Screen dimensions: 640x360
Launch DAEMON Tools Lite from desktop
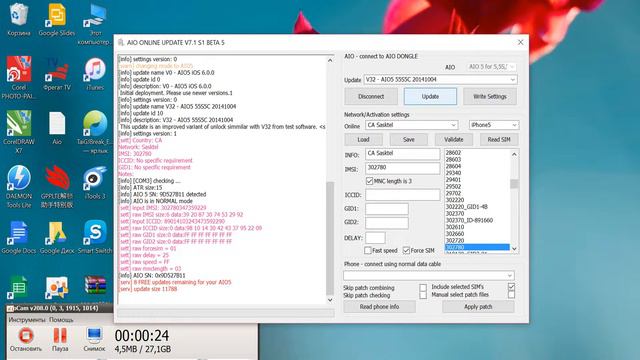click(18, 187)
